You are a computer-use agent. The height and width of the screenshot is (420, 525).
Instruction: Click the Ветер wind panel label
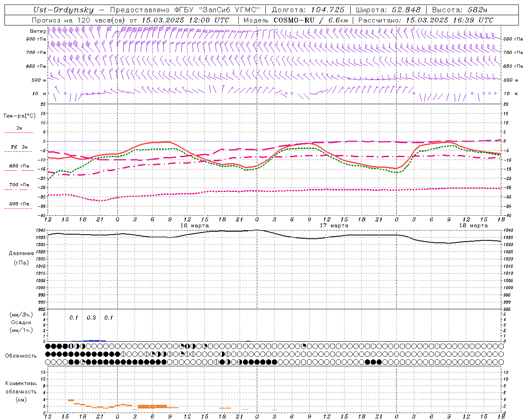tap(38, 31)
